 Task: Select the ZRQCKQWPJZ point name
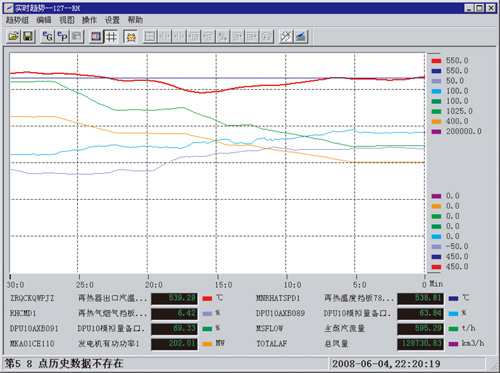click(x=32, y=298)
